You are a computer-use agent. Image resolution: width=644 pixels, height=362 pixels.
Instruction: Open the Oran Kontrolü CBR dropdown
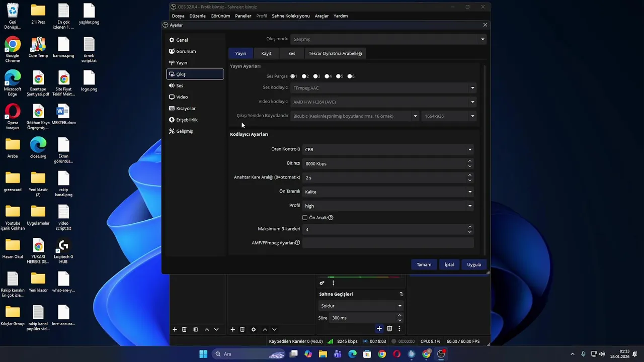coord(388,149)
